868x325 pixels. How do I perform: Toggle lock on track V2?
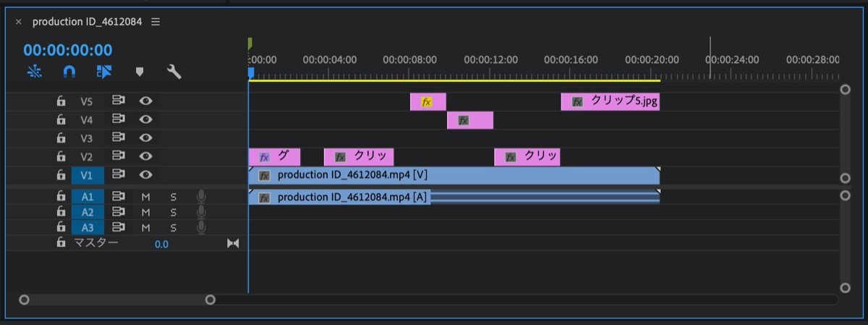pyautogui.click(x=61, y=156)
